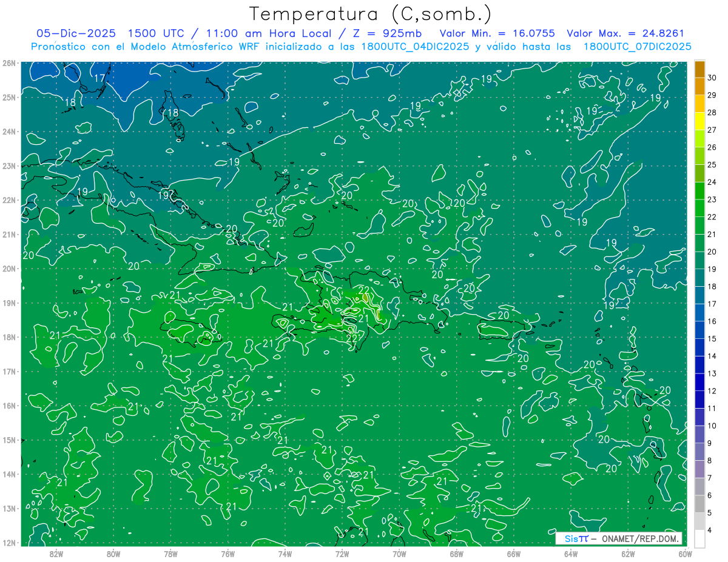Click the "62W" longitude axis label
The width and height of the screenshot is (728, 562).
628,554
